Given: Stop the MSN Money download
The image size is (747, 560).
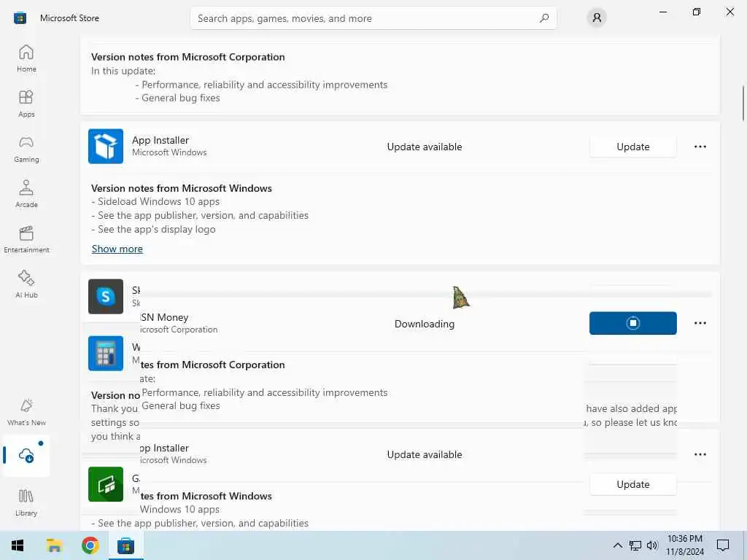Looking at the screenshot, I should (x=632, y=323).
